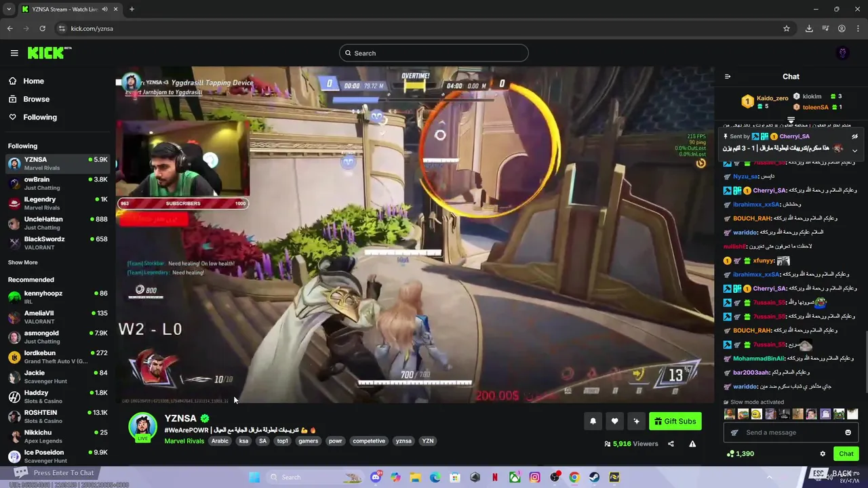Open Steam from the taskbar
Viewport: 868px width, 488px height.
[x=594, y=477]
